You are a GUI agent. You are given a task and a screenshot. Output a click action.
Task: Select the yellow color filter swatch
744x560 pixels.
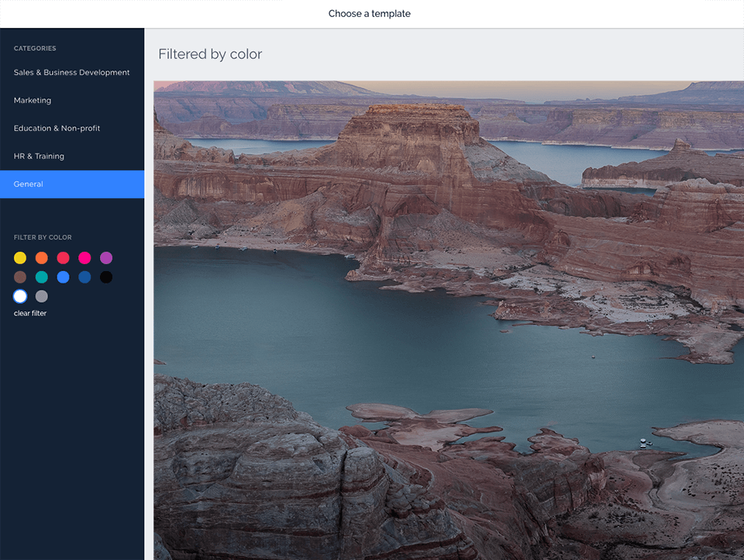point(20,257)
